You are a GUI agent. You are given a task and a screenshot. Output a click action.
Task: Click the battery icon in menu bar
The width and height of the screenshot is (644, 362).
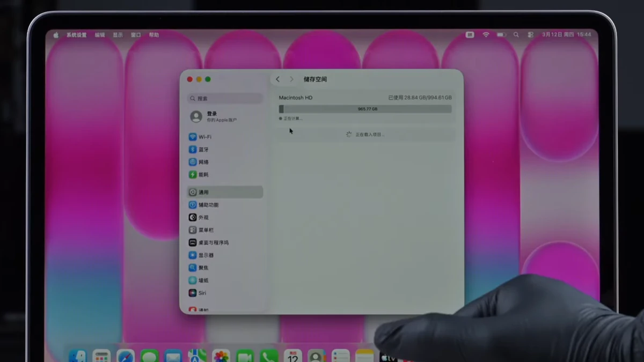(x=501, y=35)
